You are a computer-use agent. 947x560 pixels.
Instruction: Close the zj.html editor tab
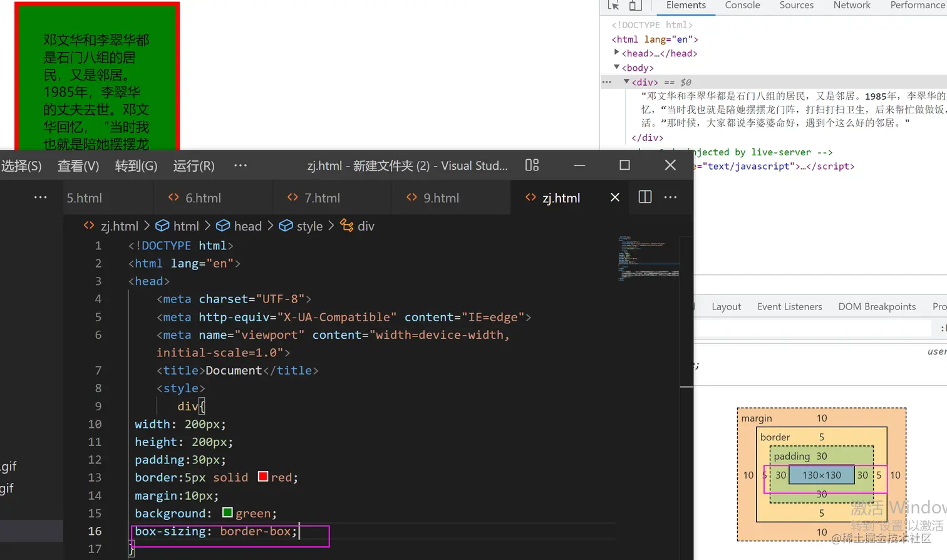coord(615,197)
